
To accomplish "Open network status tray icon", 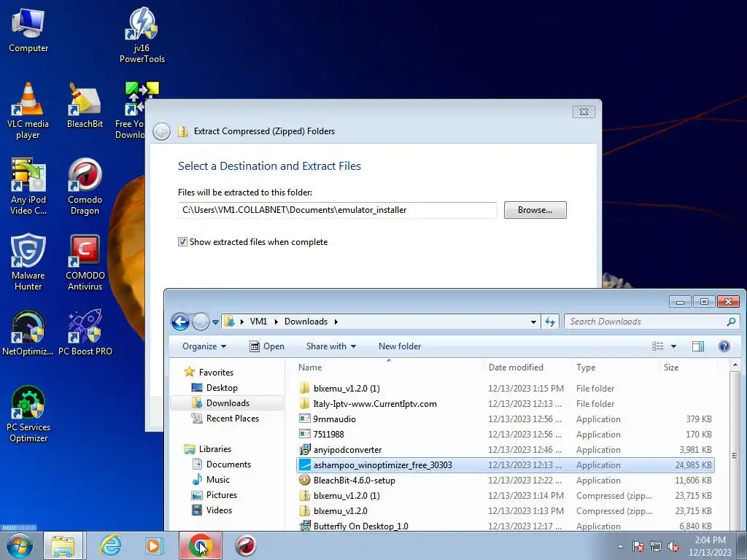I will (656, 546).
